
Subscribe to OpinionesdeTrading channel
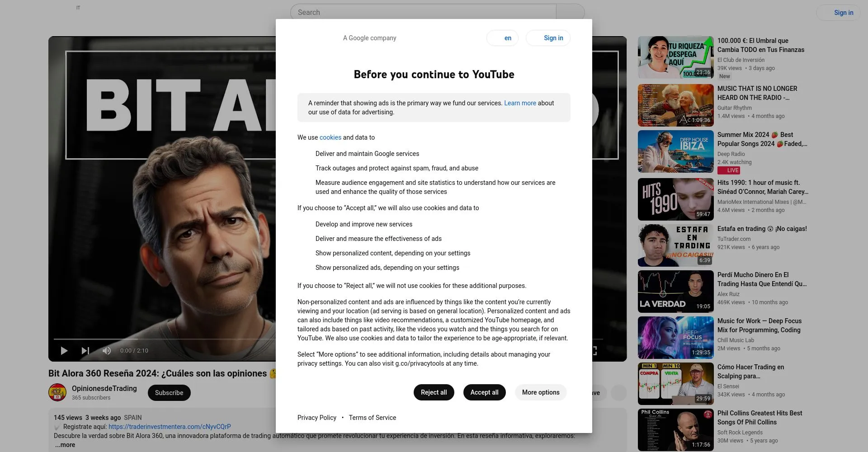[169, 393]
